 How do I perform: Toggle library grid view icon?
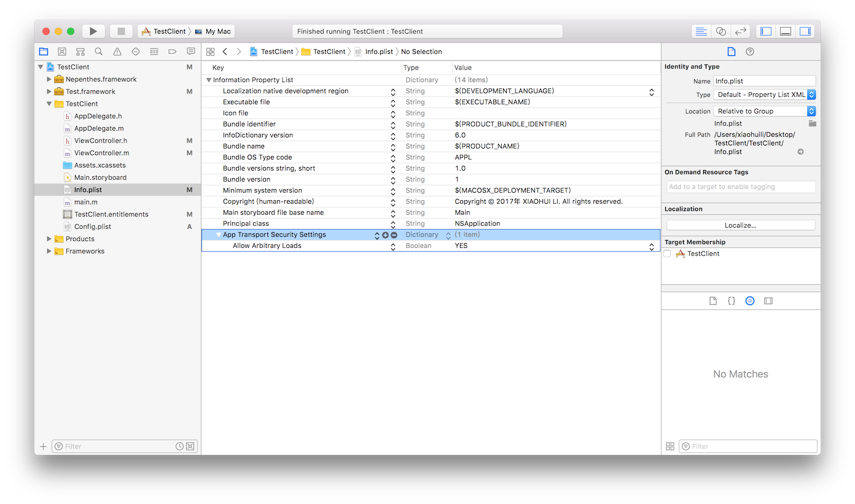click(x=670, y=446)
